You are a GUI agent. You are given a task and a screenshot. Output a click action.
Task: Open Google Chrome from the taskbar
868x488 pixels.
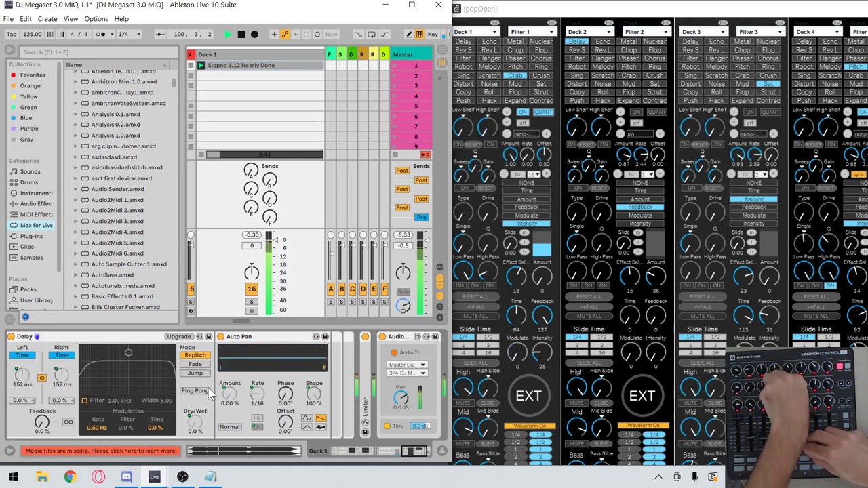pos(70,477)
